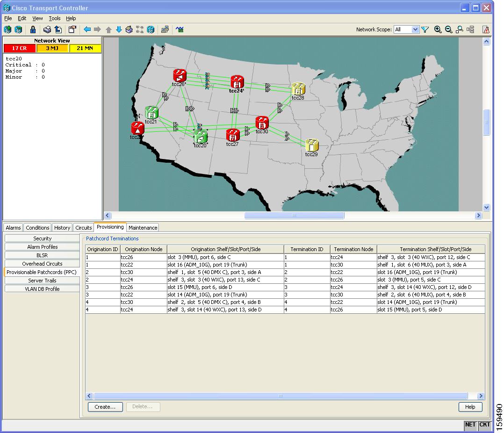
Task: Click the lock node padlock icon
Action: (33, 29)
